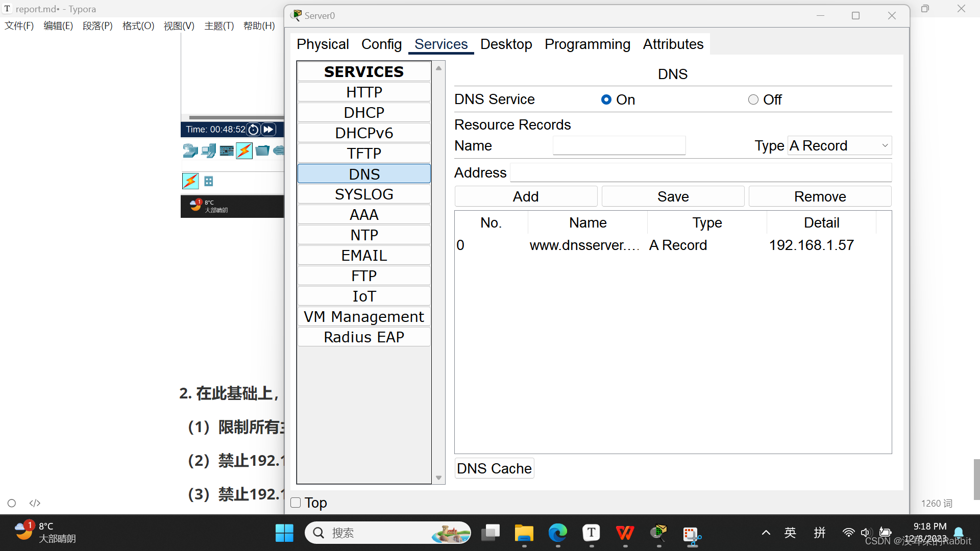Screen dimensions: 980x551
Task: Switch to the Programming tab
Action: (x=587, y=44)
